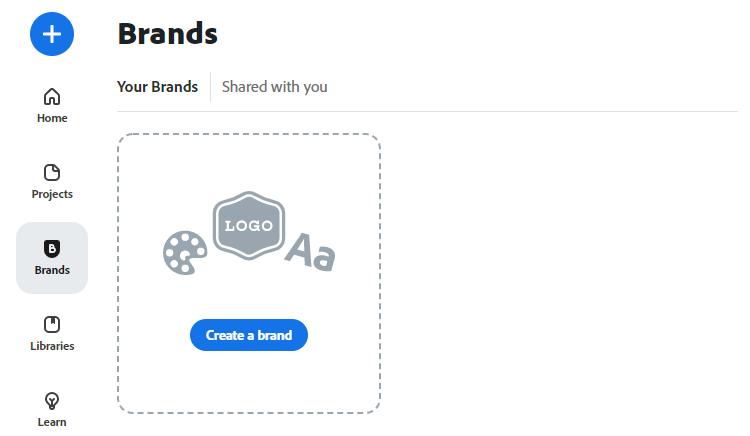
Task: Click the blue plus create button
Action: (52, 34)
